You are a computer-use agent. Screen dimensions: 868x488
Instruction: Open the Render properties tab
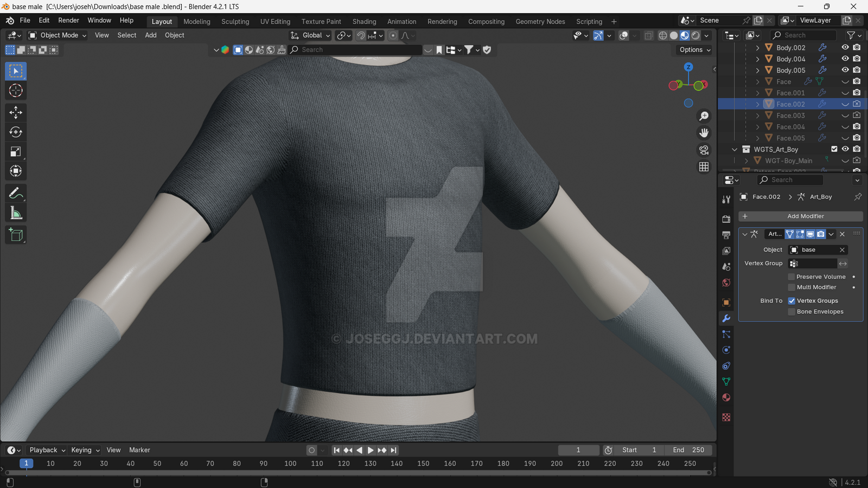[726, 219]
